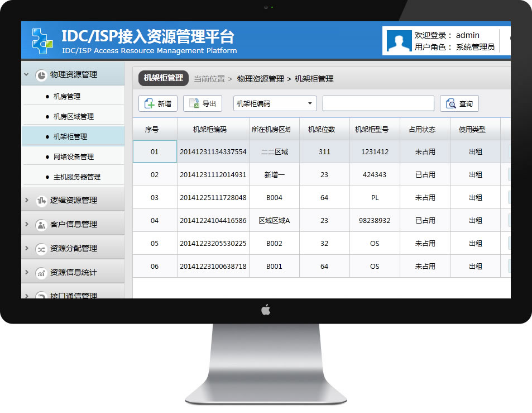Image resolution: width=532 pixels, height=413 pixels.
Task: Run search with the 查询 button
Action: coord(459,104)
